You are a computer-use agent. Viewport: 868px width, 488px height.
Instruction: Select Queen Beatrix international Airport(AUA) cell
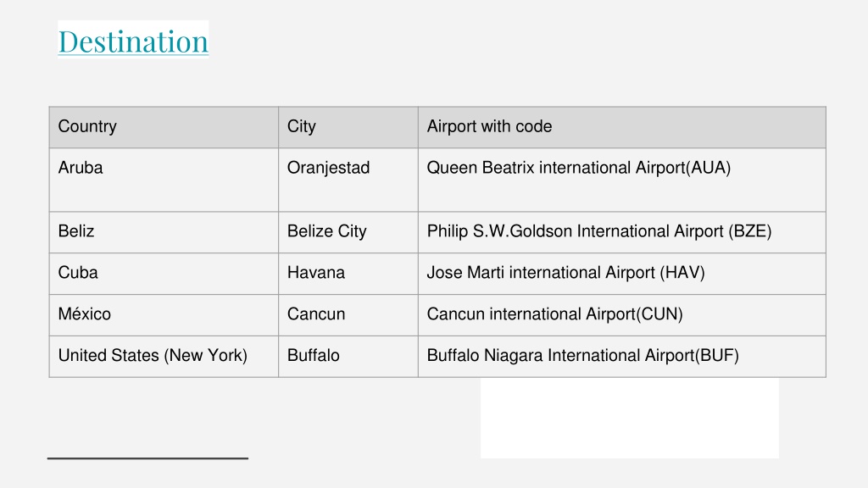(621, 180)
